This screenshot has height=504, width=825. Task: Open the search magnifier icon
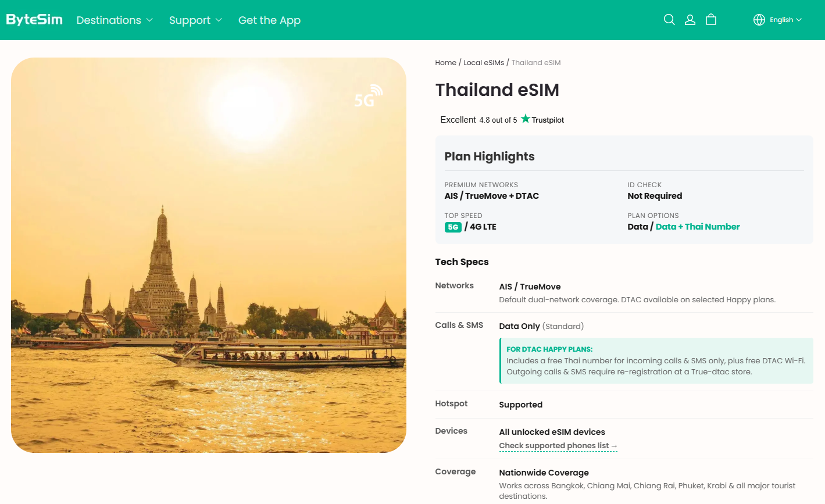[x=669, y=20]
